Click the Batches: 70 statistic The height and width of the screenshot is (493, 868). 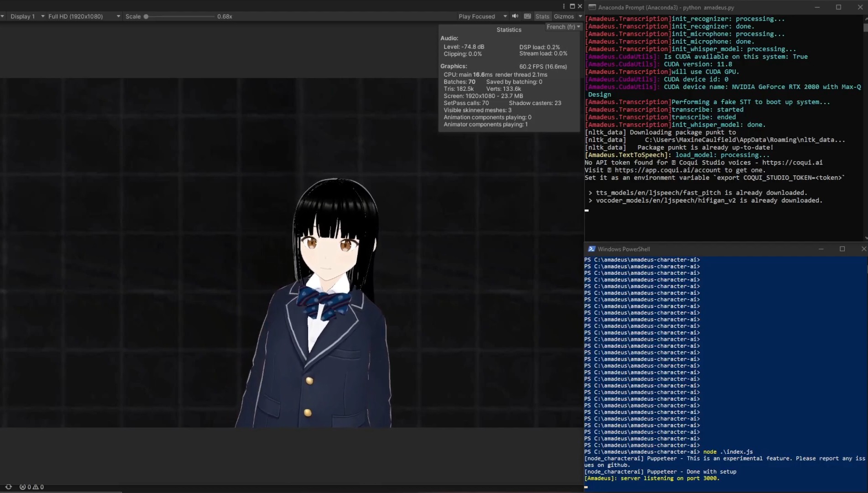(x=459, y=82)
